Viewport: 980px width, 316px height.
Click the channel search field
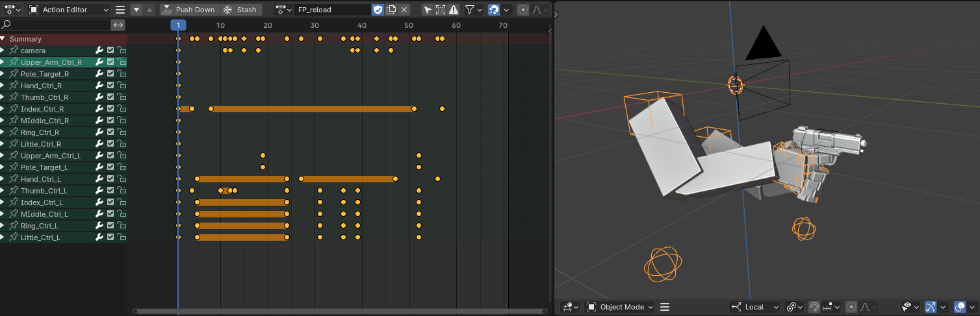click(58, 25)
